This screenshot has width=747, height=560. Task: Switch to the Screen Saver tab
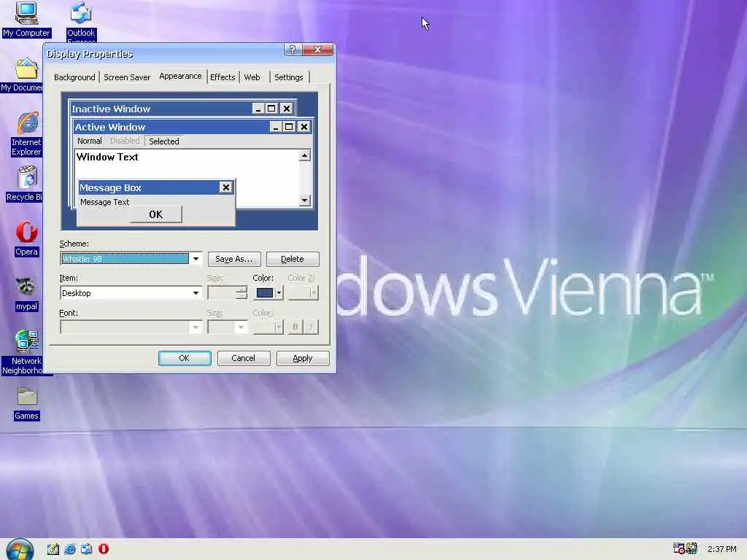pos(127,77)
